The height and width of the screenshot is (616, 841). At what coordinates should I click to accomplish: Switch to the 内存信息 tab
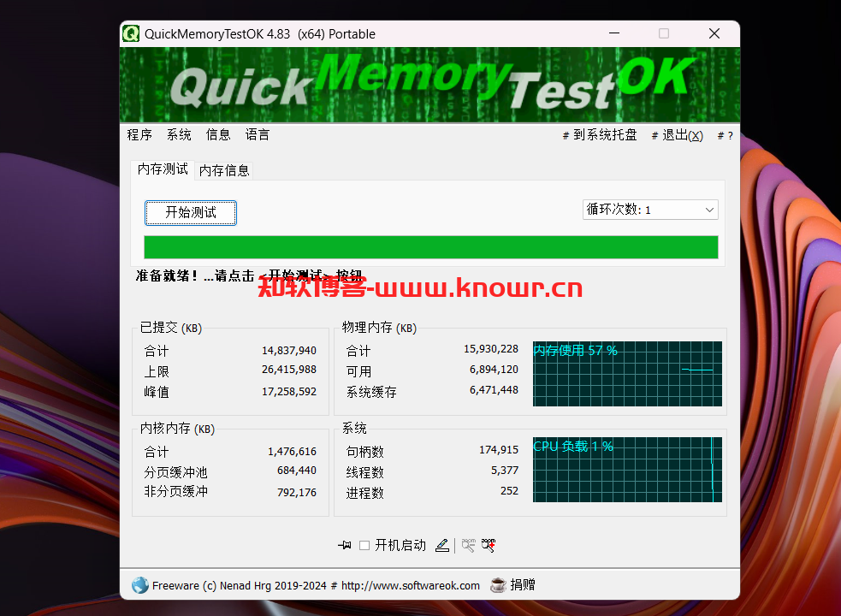(x=224, y=170)
